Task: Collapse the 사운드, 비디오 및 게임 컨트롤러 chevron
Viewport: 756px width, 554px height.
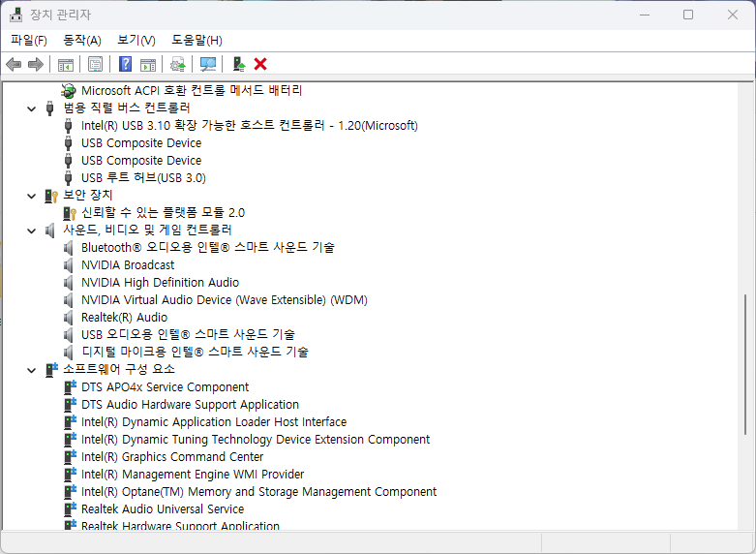Action: point(31,231)
